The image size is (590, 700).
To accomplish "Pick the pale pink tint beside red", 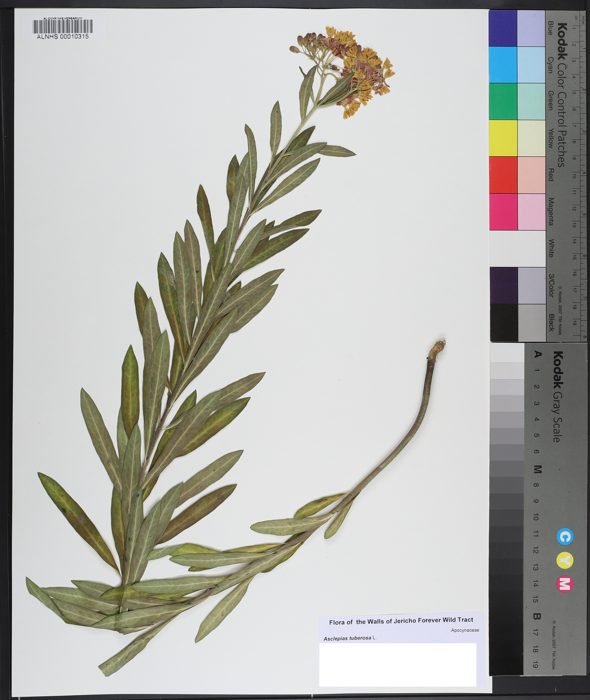I will (531, 175).
